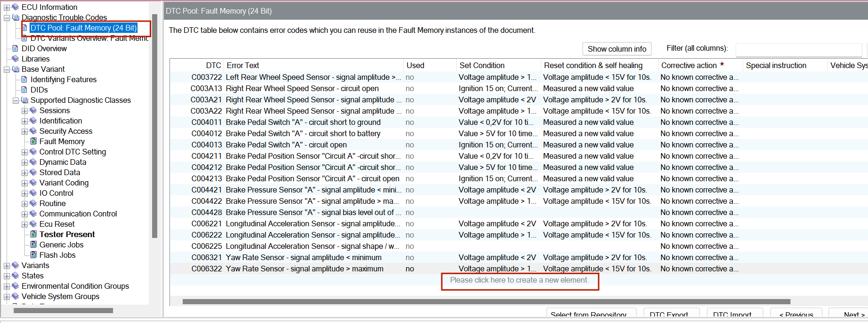The image size is (868, 323).
Task: Click the horizontal scrollbar under the DTC table
Action: 486,301
